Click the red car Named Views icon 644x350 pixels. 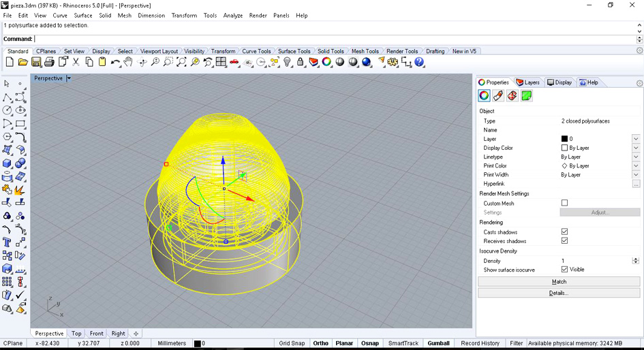(234, 62)
